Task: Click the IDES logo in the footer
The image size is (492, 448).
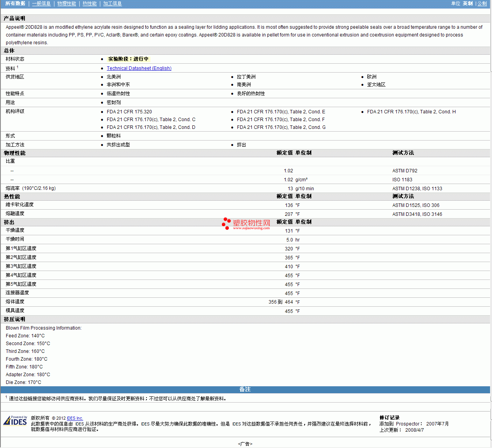Action: pyautogui.click(x=15, y=421)
